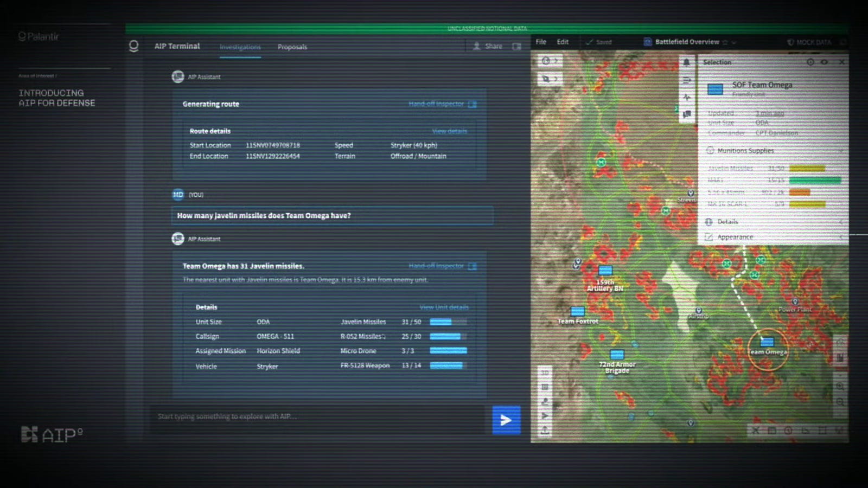
Task: Click the SOF Team Omega blue unit symbol
Action: coord(715,89)
